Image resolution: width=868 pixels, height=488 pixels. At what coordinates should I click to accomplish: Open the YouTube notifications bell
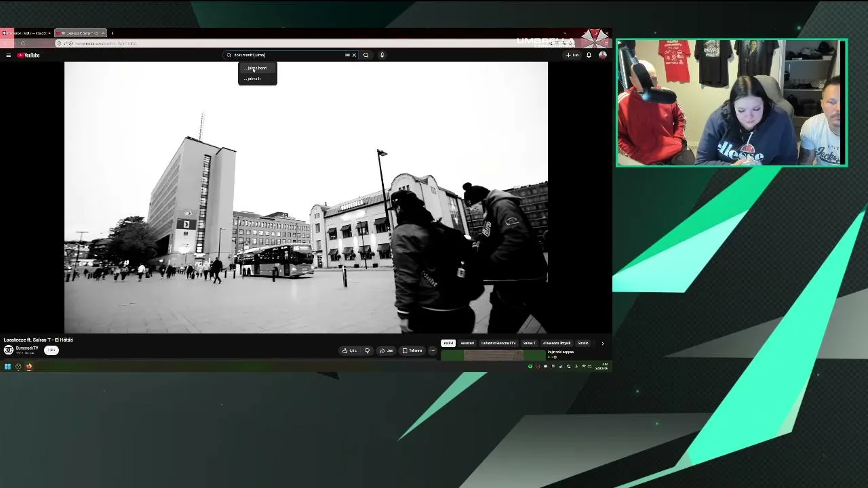tap(589, 55)
